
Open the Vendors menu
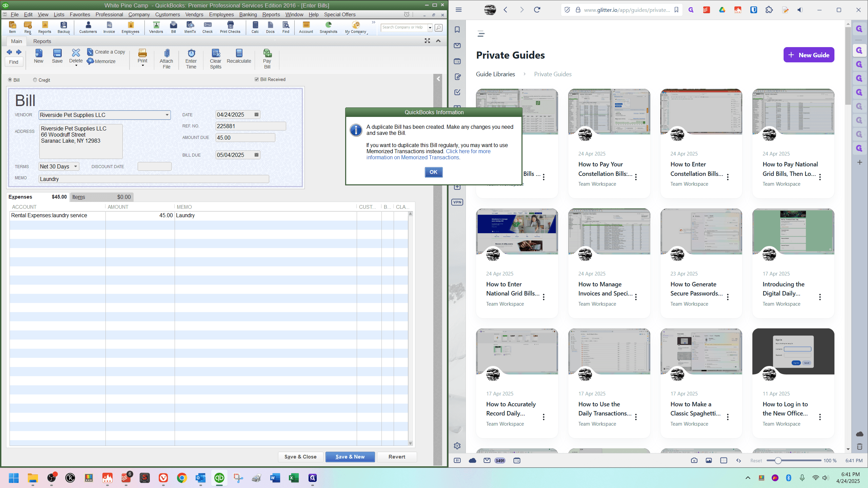click(194, 15)
